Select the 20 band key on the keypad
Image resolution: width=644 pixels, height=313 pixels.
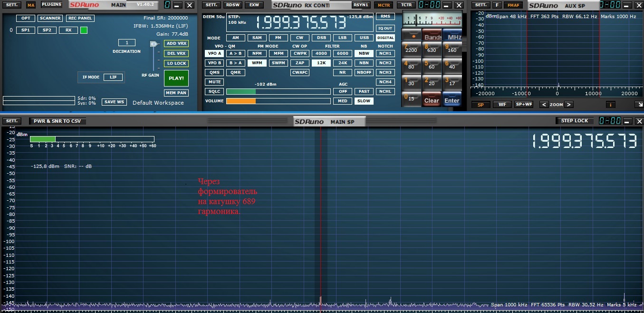tap(432, 82)
